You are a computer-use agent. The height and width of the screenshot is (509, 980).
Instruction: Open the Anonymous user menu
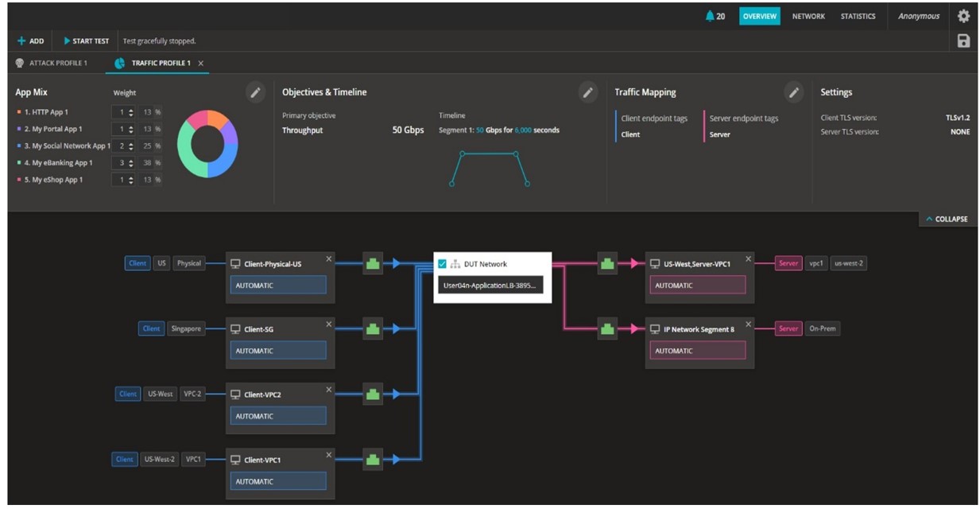[919, 16]
